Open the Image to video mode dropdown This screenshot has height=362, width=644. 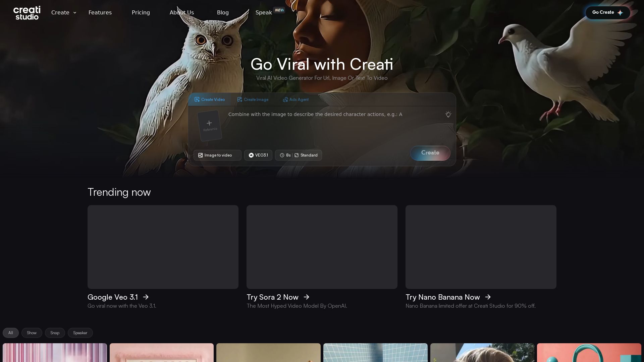click(x=217, y=155)
